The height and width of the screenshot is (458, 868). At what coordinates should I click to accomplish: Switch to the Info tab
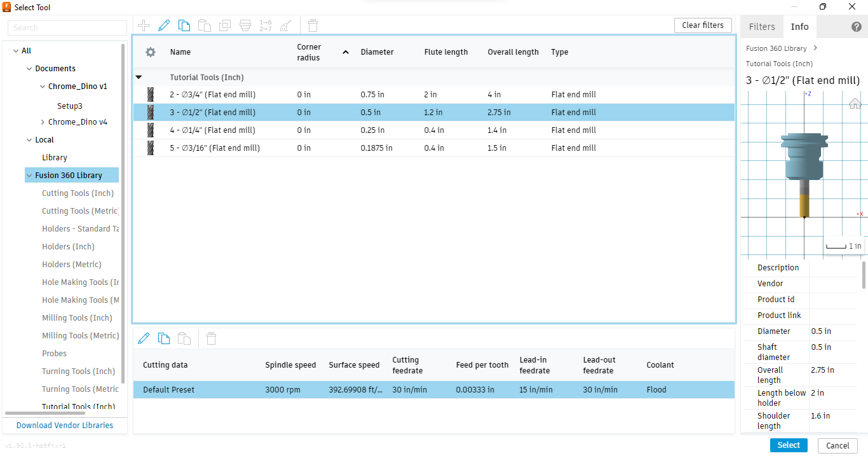click(x=799, y=27)
